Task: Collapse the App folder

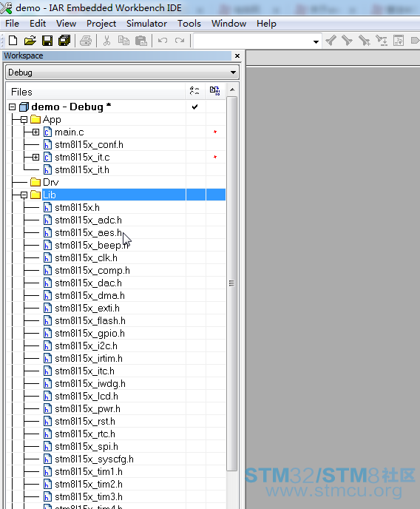Action: coord(24,120)
